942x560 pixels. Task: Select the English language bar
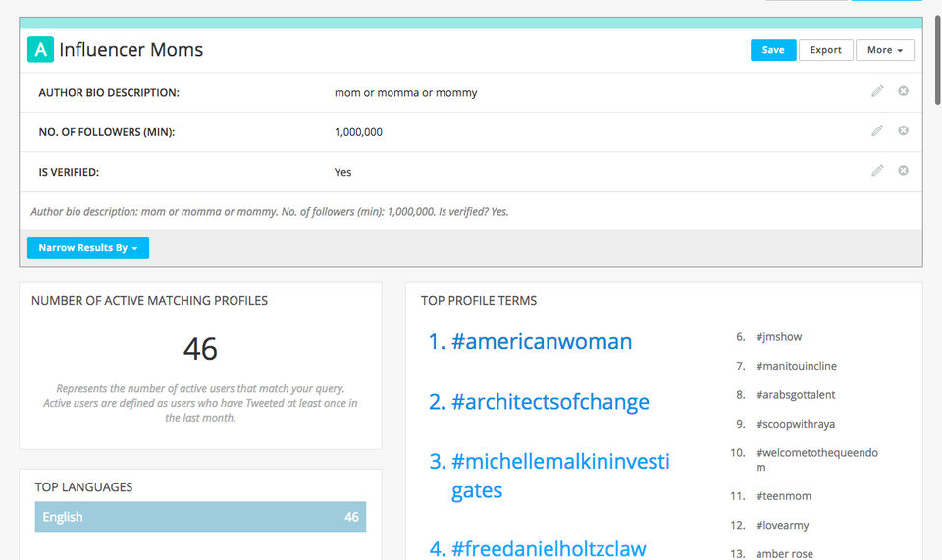[200, 517]
